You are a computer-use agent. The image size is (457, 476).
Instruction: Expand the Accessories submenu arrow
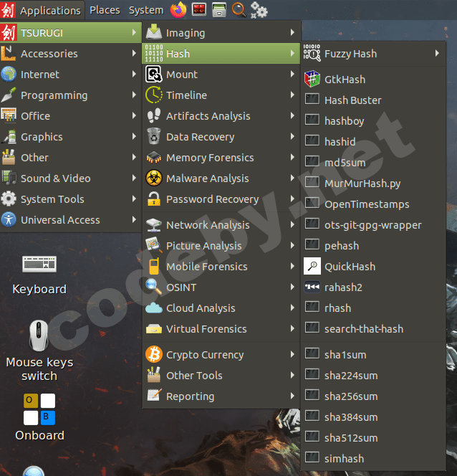pyautogui.click(x=134, y=54)
